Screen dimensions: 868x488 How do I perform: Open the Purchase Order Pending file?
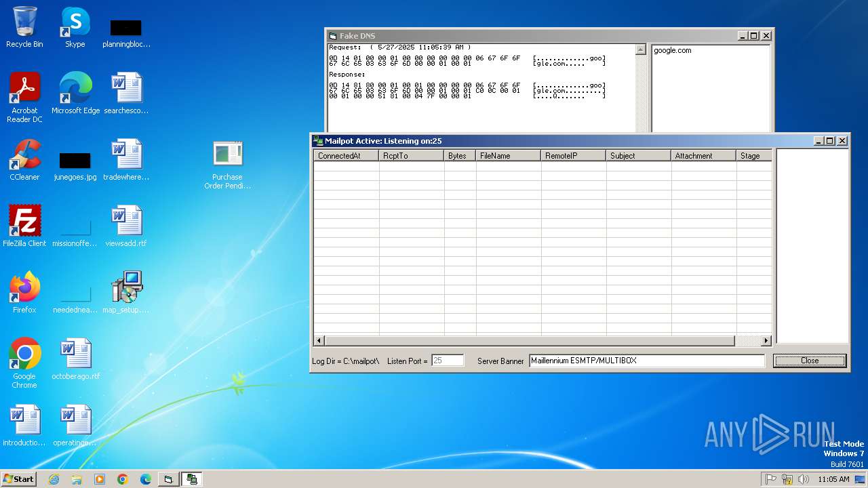click(227, 164)
